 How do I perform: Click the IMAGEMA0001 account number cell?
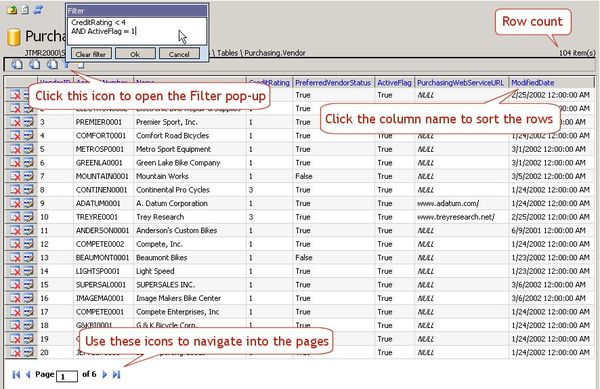(99, 298)
